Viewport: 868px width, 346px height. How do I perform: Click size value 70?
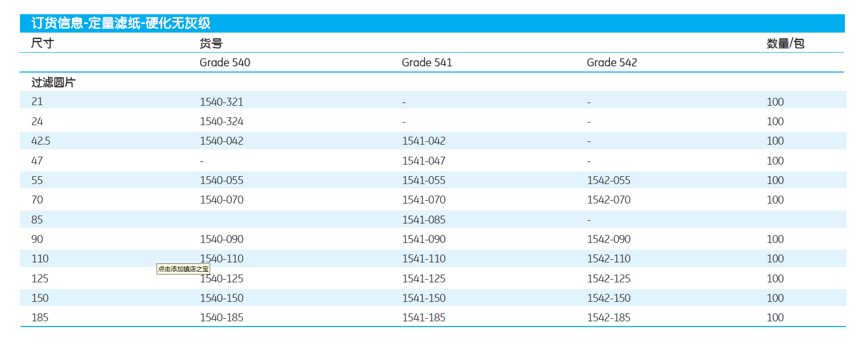[x=37, y=200]
